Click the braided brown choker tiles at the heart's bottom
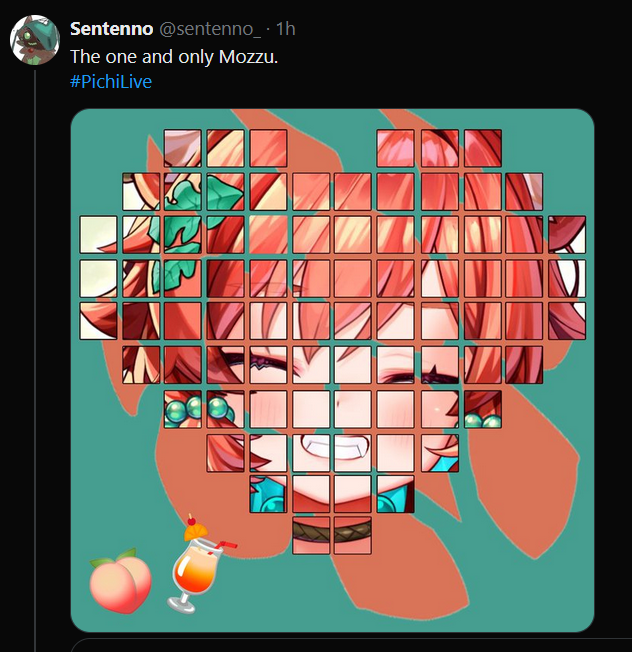The width and height of the screenshot is (632, 652). pos(332,536)
